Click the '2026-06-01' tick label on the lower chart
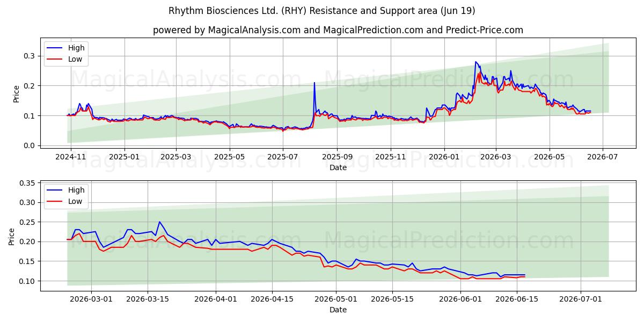The image size is (644, 322). pyautogui.click(x=461, y=299)
